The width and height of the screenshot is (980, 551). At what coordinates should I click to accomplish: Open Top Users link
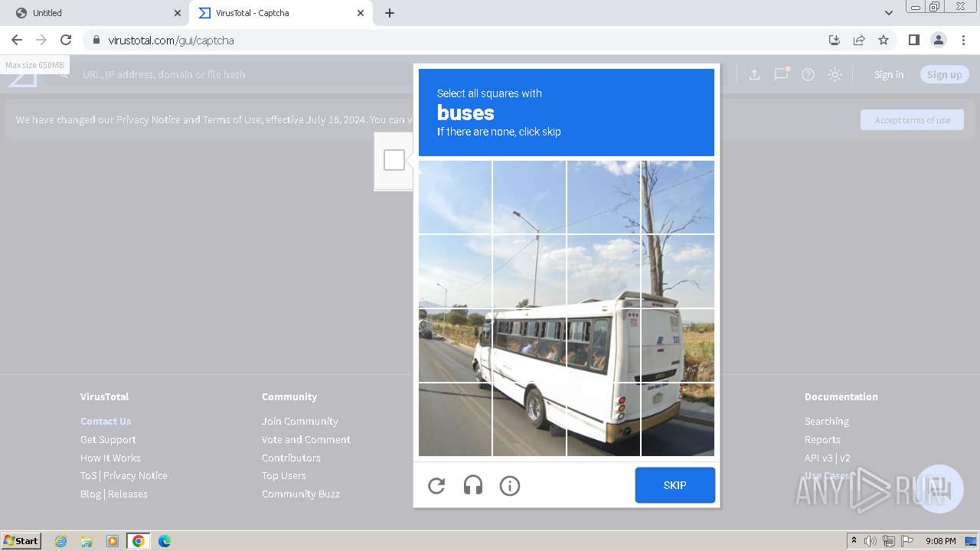tap(283, 475)
